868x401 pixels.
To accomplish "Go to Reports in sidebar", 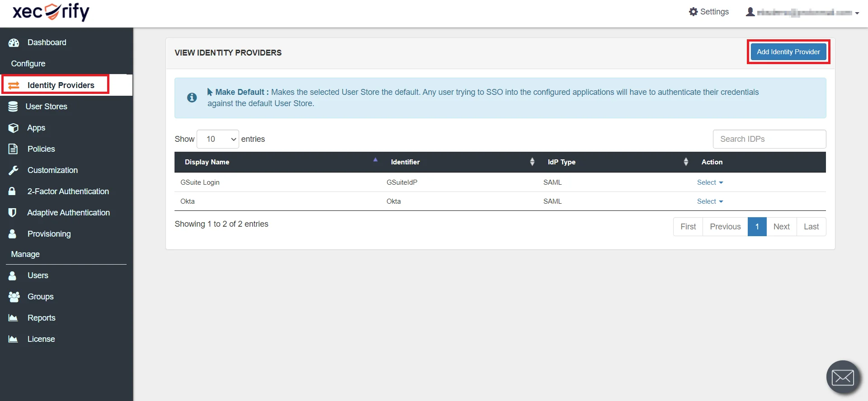I will pos(41,318).
